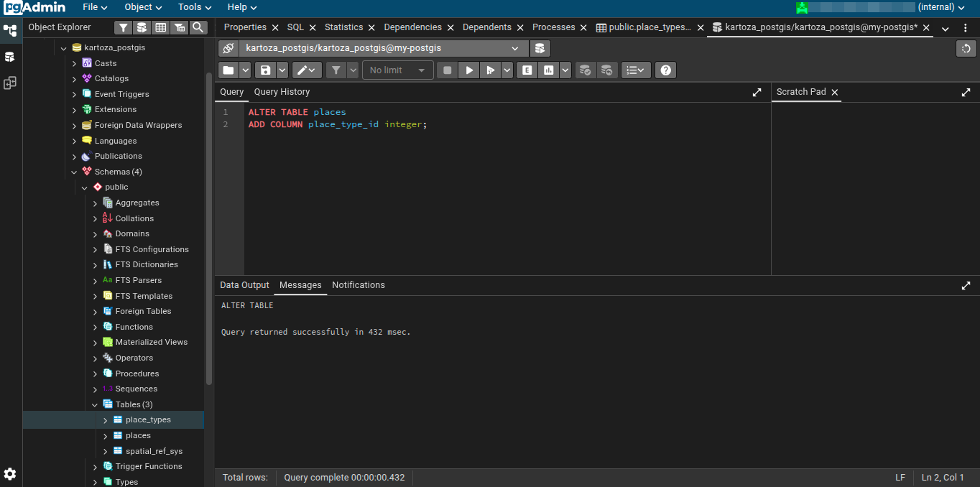The width and height of the screenshot is (980, 487).
Task: Open the No limit rows dropdown
Action: click(398, 70)
